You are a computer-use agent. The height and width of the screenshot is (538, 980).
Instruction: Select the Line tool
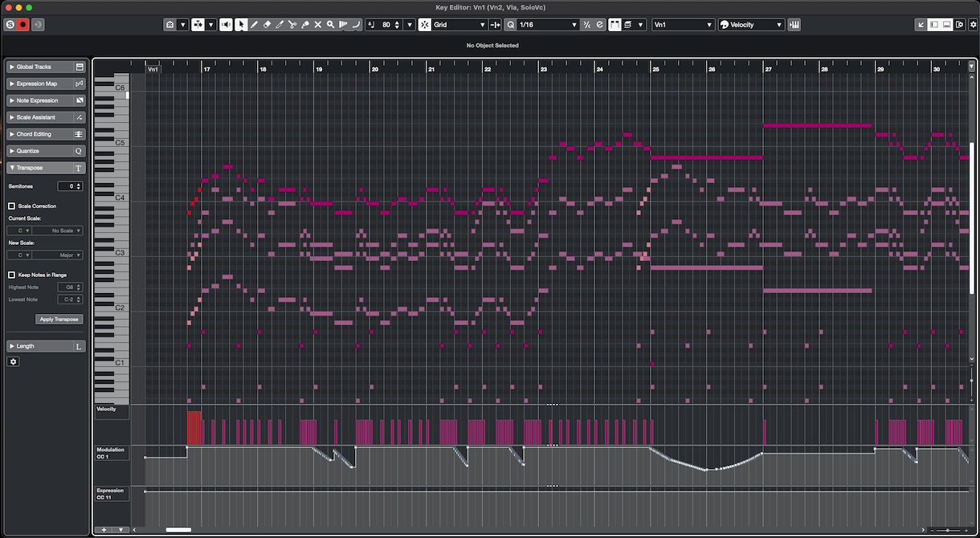pos(356,25)
